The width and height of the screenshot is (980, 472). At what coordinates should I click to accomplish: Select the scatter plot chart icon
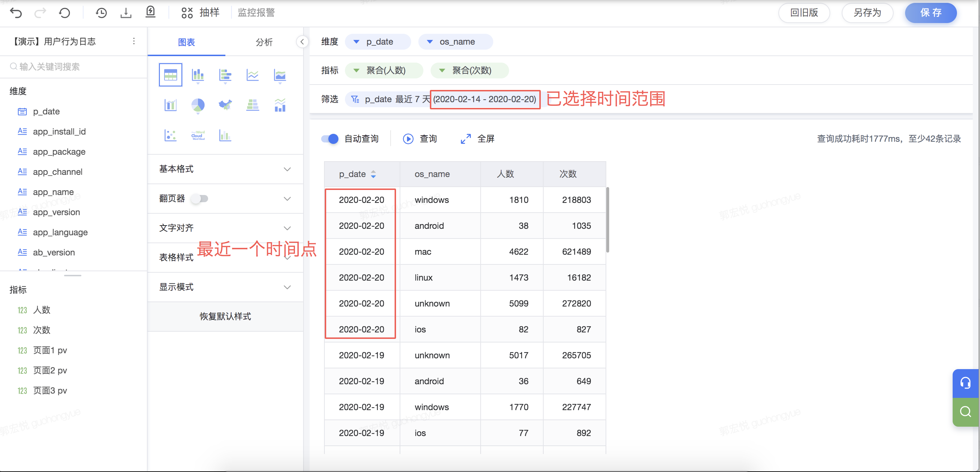pyautogui.click(x=170, y=135)
